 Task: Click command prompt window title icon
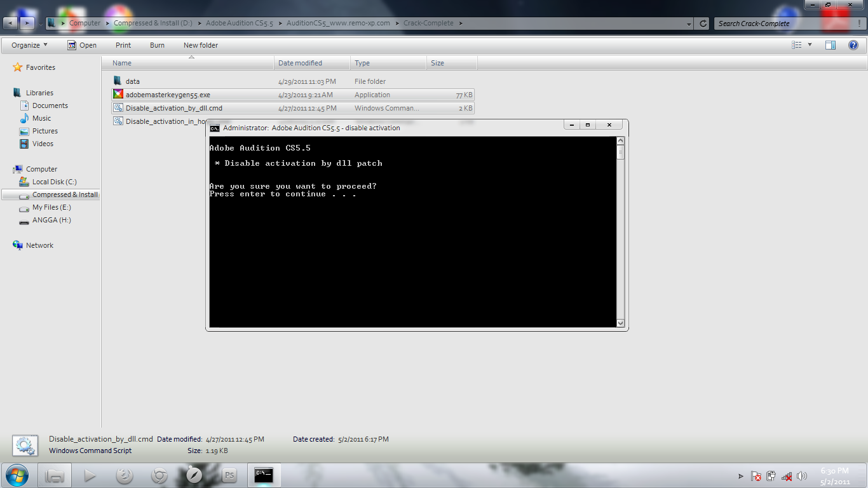click(215, 128)
